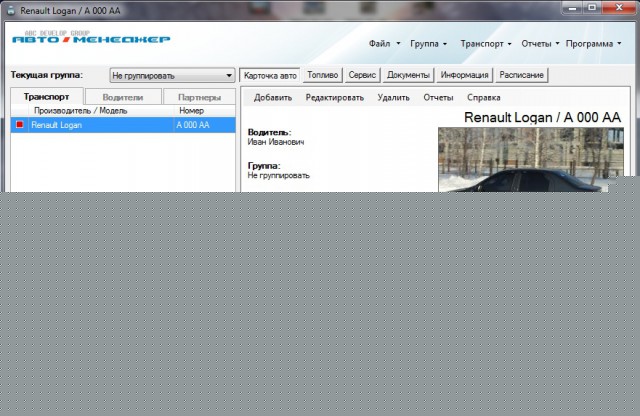Show the Информация tab
Viewport: 640px width, 416px height.
tap(464, 75)
